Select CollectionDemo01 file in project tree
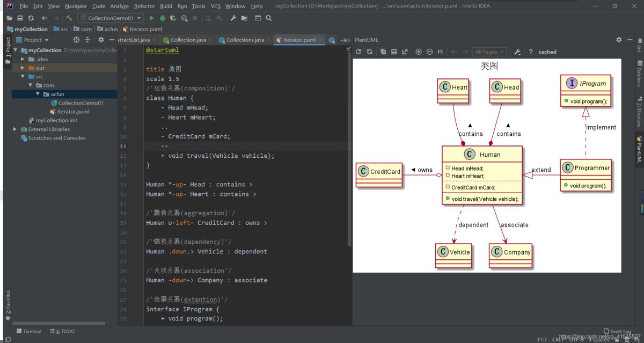644x343 pixels. pyautogui.click(x=80, y=103)
